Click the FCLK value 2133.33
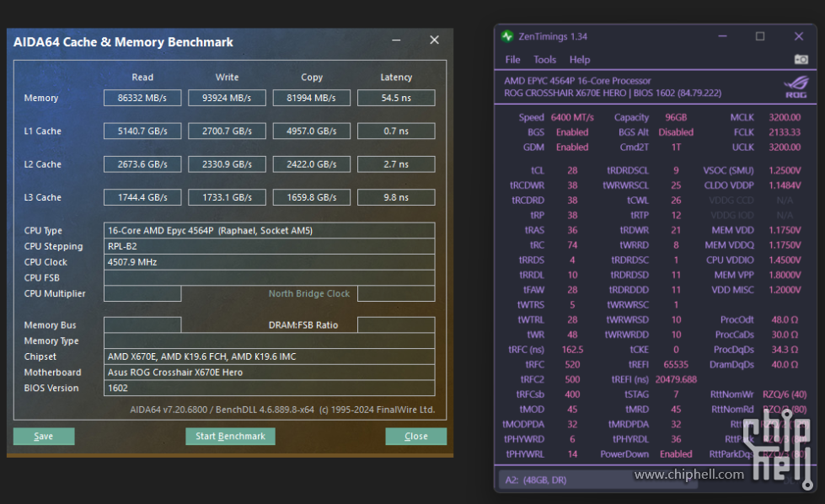This screenshot has width=825, height=504. [785, 132]
